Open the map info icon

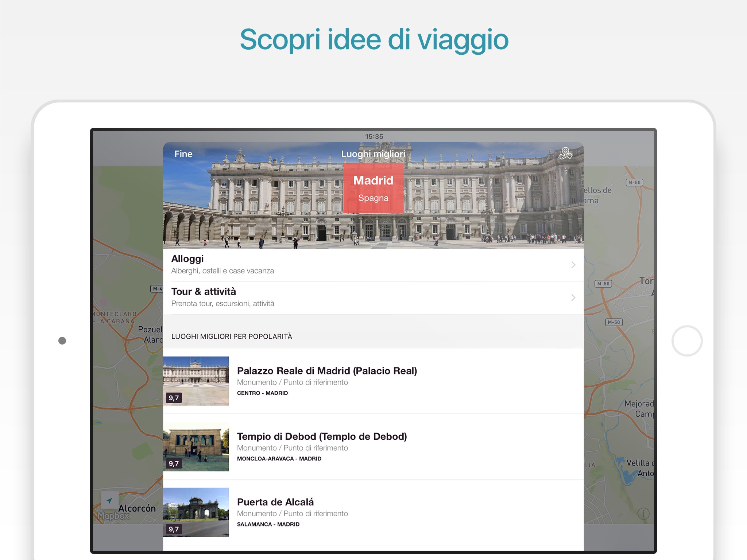click(x=643, y=514)
